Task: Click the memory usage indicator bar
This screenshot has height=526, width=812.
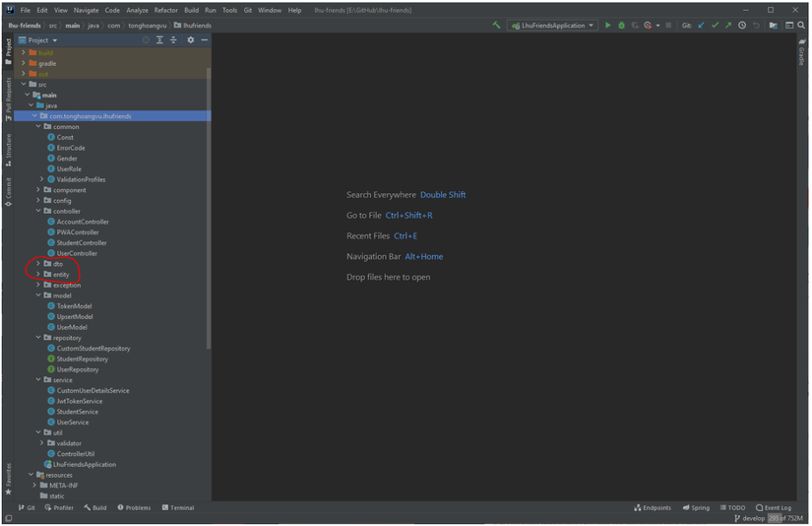Action: click(787, 518)
